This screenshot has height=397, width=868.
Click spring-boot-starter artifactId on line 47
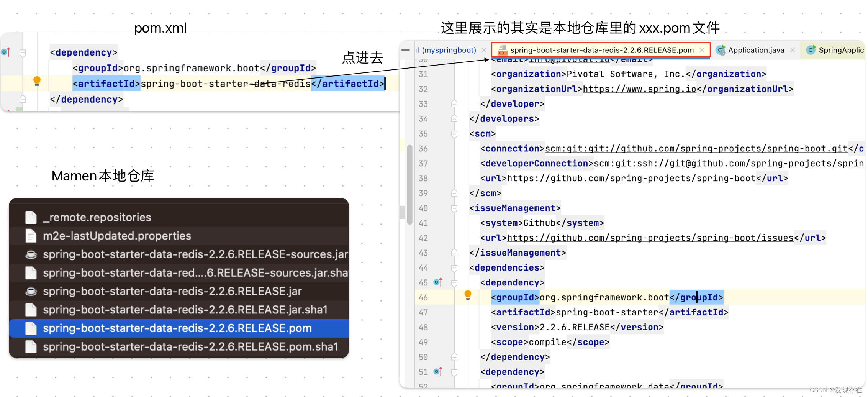[x=607, y=312]
